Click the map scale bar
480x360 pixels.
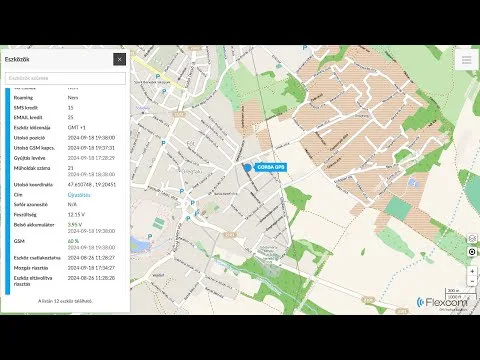461,293
